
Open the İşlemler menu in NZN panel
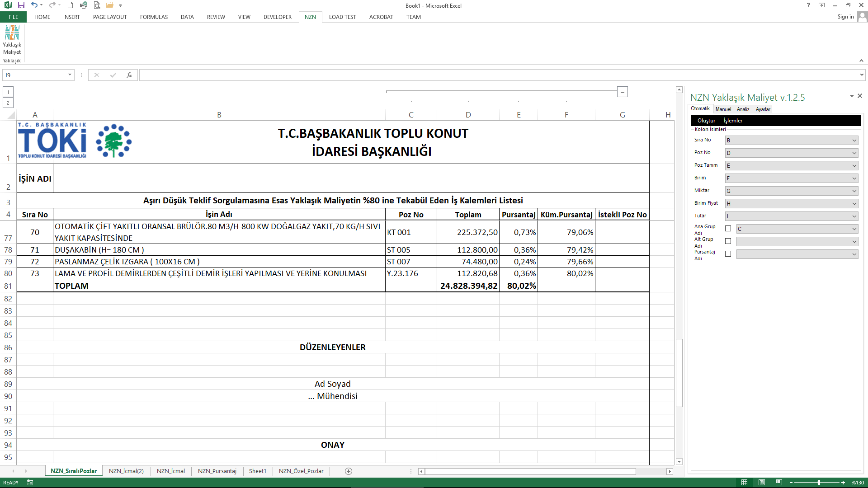click(733, 121)
